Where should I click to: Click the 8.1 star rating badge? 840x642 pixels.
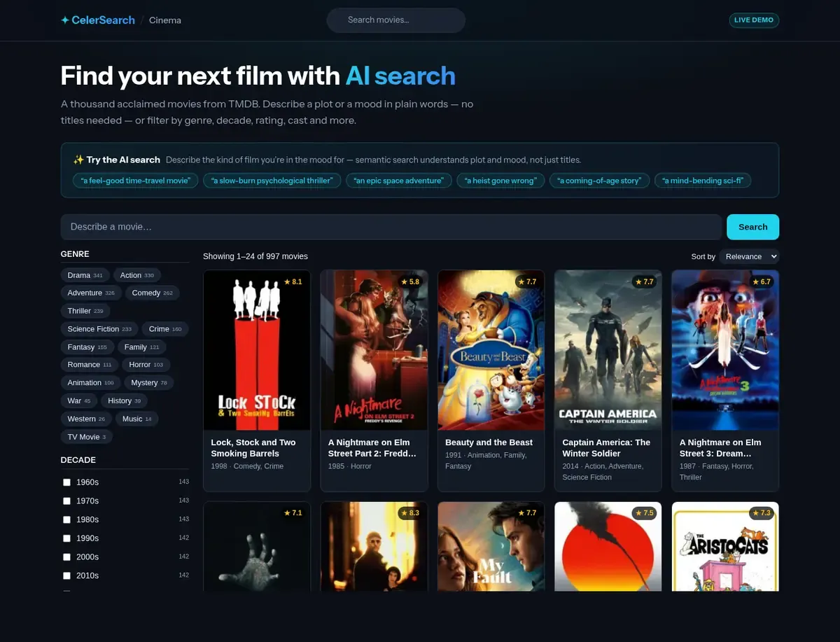coord(293,281)
